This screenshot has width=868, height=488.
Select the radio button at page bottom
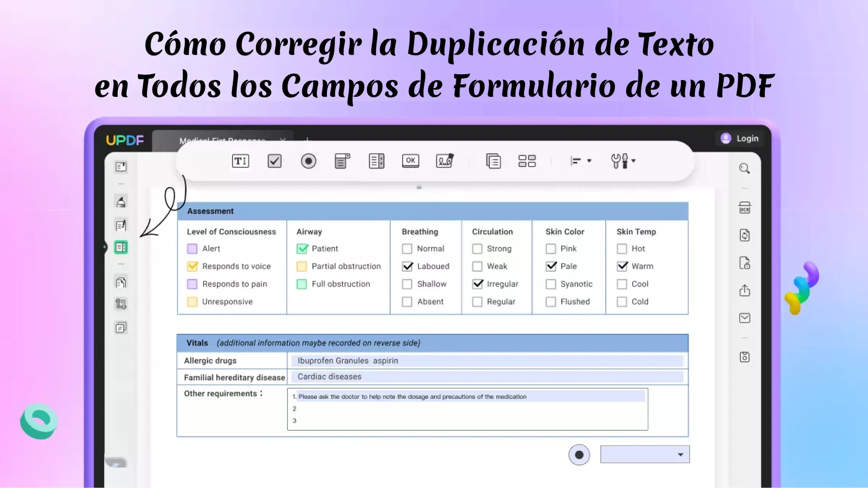[579, 454]
